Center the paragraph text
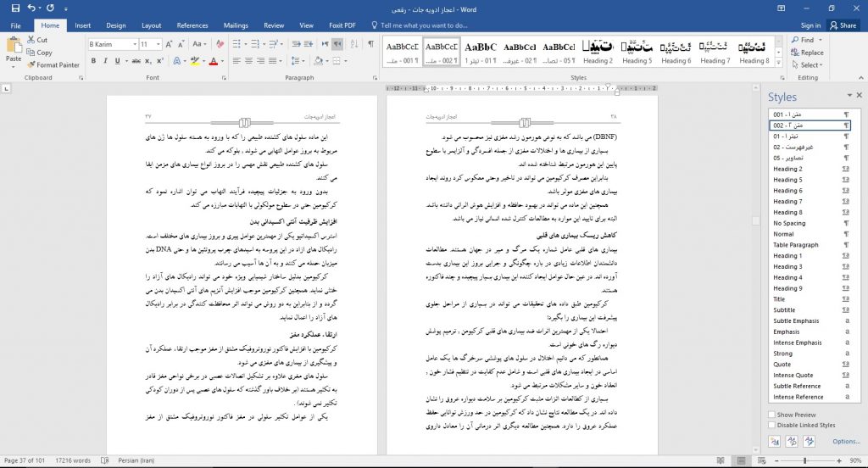This screenshot has width=868, height=468. (x=248, y=61)
